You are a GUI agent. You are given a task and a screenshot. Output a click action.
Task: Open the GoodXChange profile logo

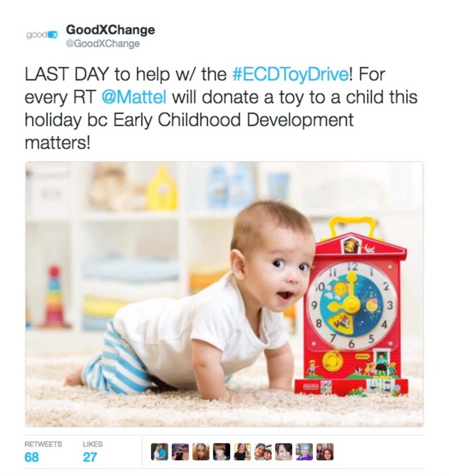pos(42,35)
